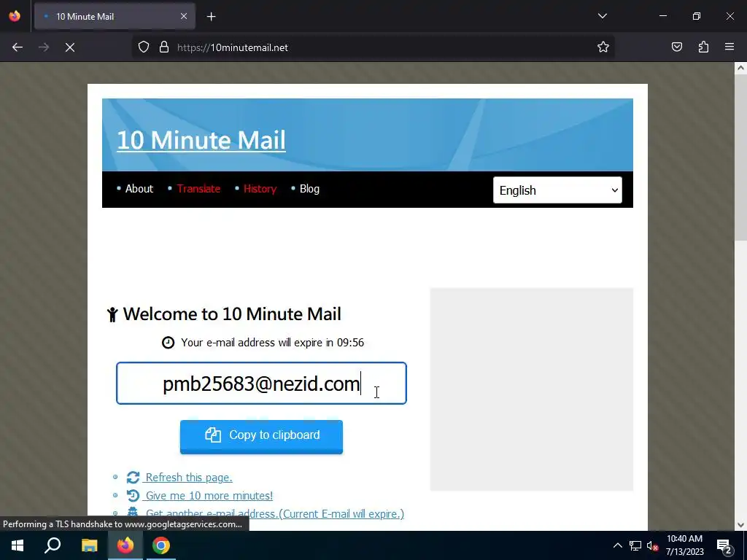Open the Extensions puzzle icon
The width and height of the screenshot is (747, 560).
(703, 47)
